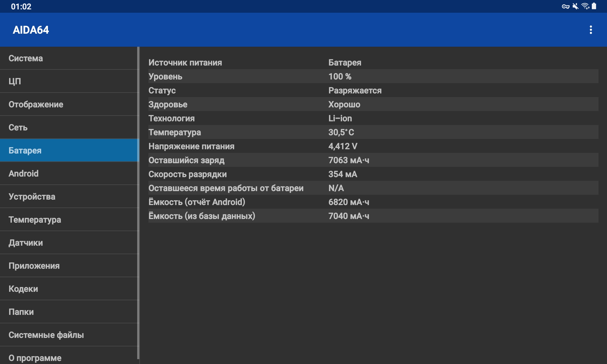Tap the 01:02 clock in status bar
The image size is (607, 364).
(x=21, y=6)
